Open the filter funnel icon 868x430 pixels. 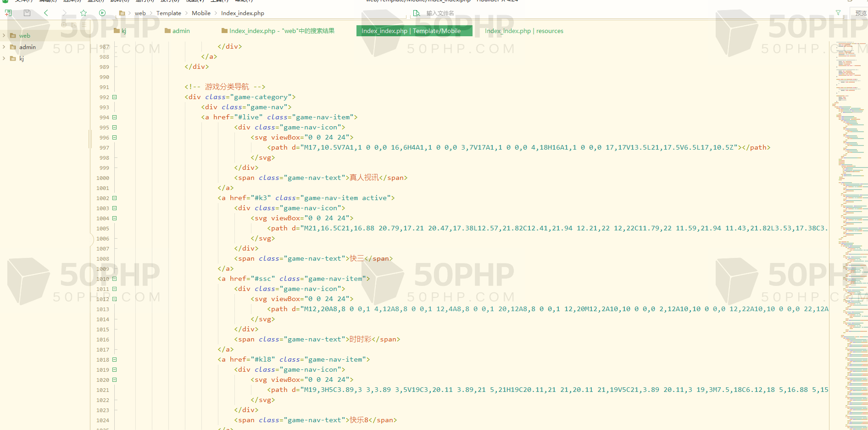838,13
